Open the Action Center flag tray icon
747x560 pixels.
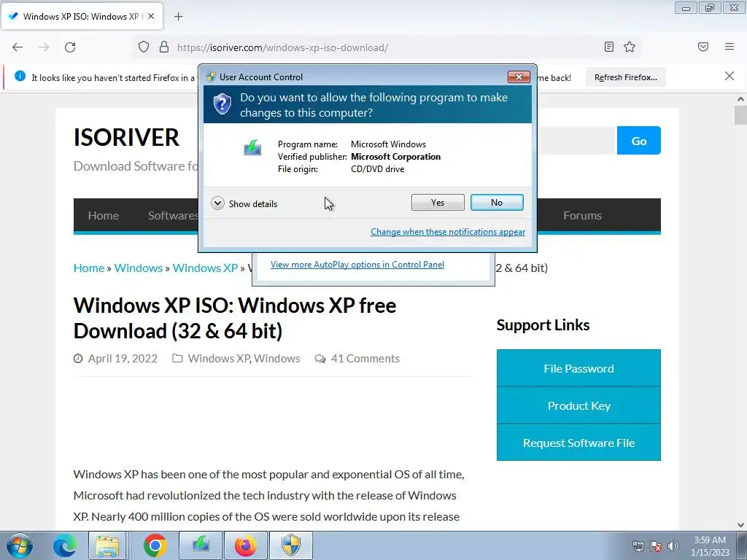click(656, 546)
